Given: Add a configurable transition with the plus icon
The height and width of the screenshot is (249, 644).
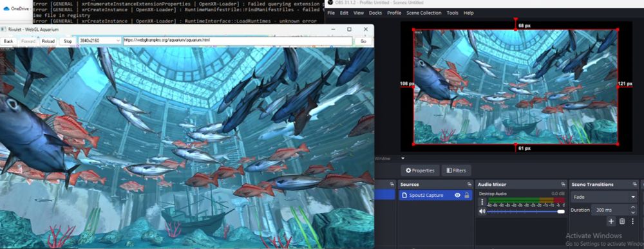Looking at the screenshot, I should pos(611,221).
